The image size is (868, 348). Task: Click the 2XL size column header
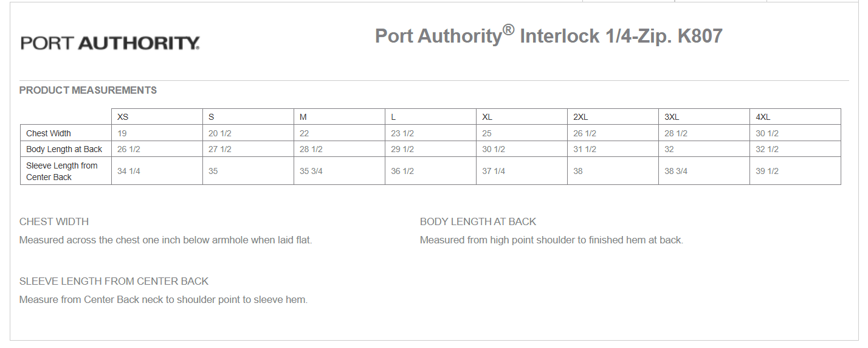tap(580, 117)
